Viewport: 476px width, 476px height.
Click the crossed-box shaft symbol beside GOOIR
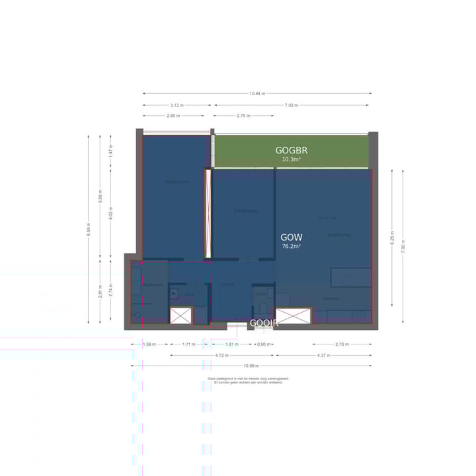(293, 316)
